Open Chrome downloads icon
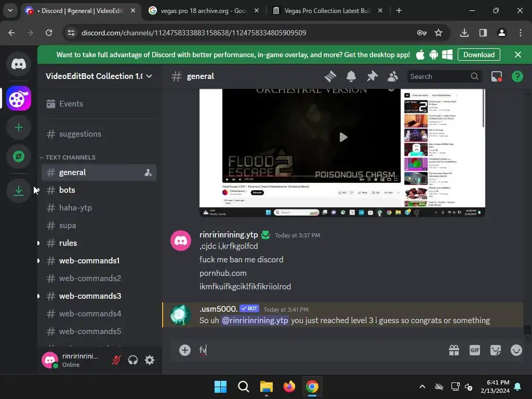This screenshot has height=399, width=532. click(x=464, y=33)
